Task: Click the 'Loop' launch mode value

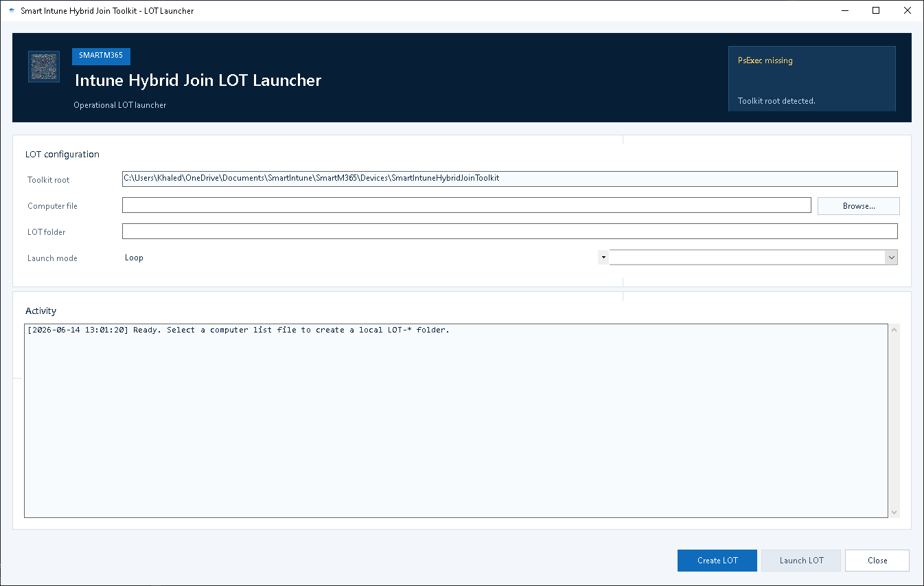Action: pos(134,258)
